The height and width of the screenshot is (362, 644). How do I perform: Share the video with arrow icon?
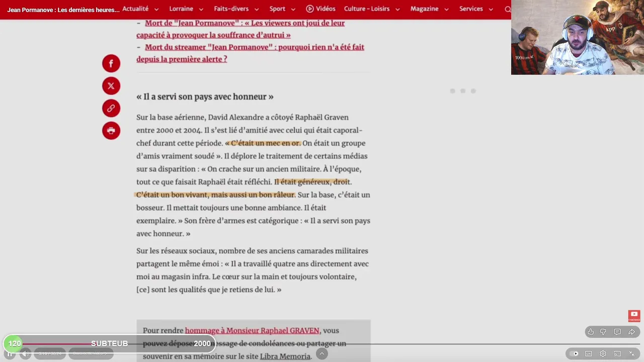pos(631,332)
